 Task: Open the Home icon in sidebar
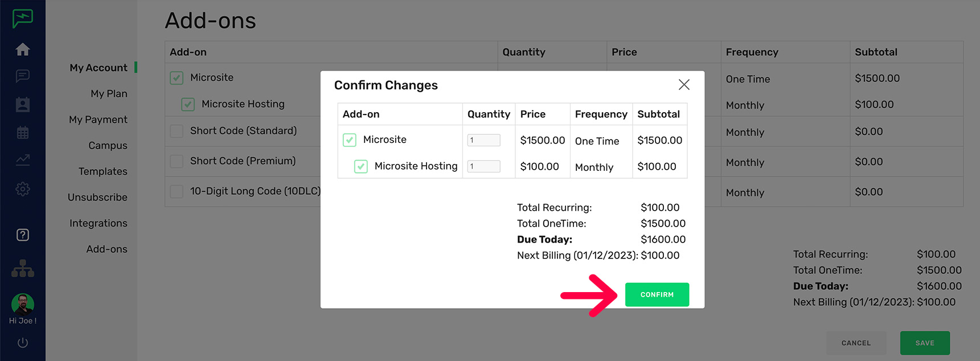tap(23, 50)
